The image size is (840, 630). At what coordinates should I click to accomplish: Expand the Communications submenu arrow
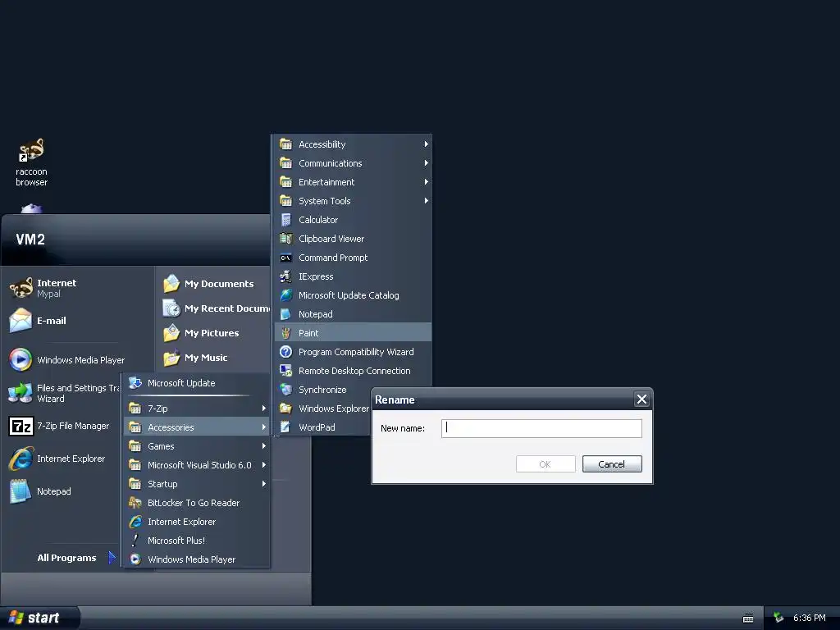tap(426, 163)
